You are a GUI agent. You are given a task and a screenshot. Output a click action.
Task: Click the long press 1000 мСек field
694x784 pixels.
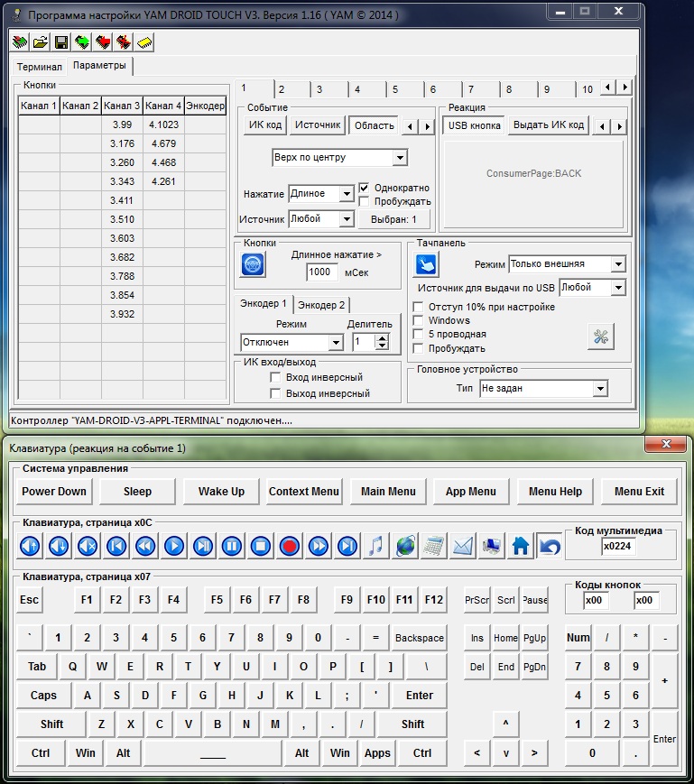tap(322, 272)
